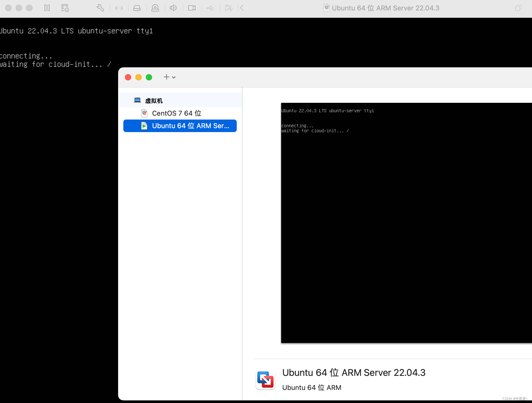
Task: Click the CD/DVD drive icon in toolbar
Action: [155, 8]
